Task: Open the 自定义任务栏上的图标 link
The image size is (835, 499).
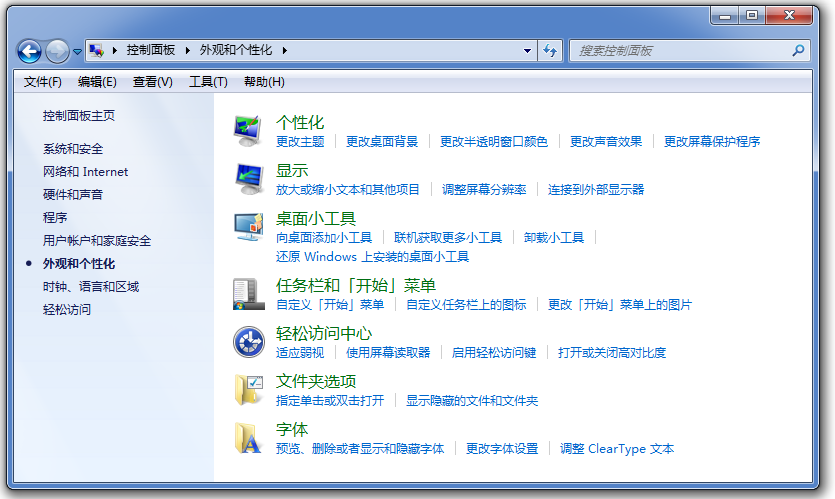Action: coord(466,305)
